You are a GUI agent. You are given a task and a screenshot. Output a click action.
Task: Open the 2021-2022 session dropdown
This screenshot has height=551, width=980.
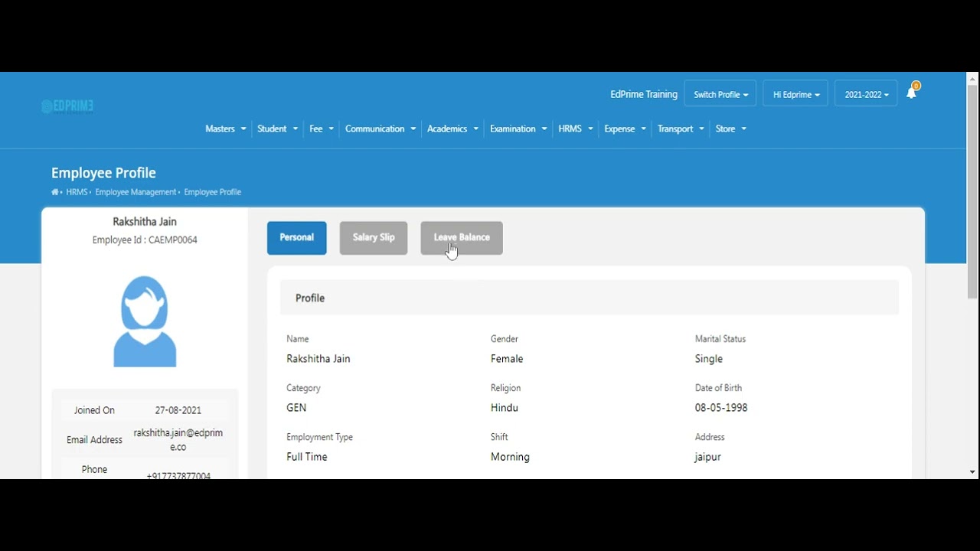point(866,93)
